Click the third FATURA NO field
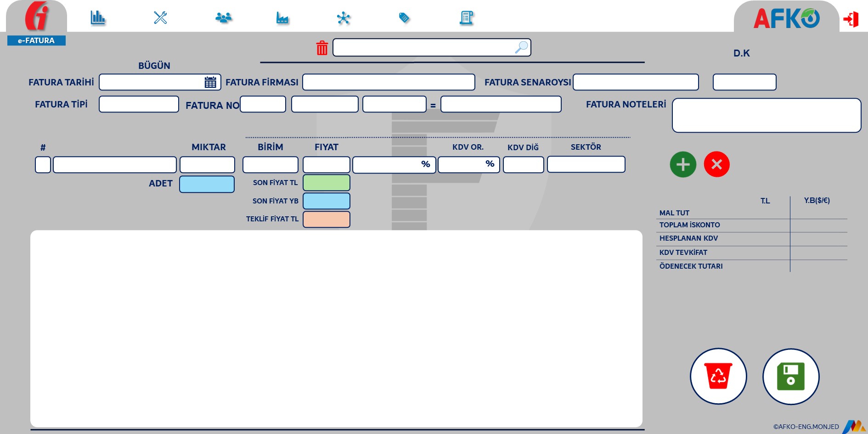Image resolution: width=868 pixels, height=434 pixels. 395,104
